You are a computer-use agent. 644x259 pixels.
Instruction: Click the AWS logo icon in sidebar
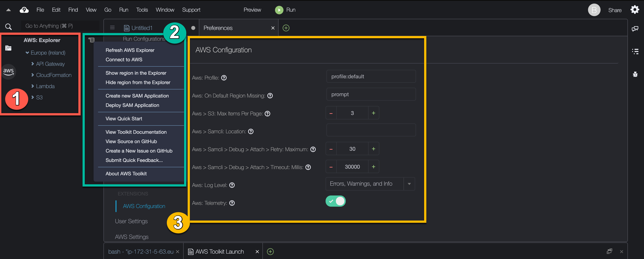click(x=8, y=71)
